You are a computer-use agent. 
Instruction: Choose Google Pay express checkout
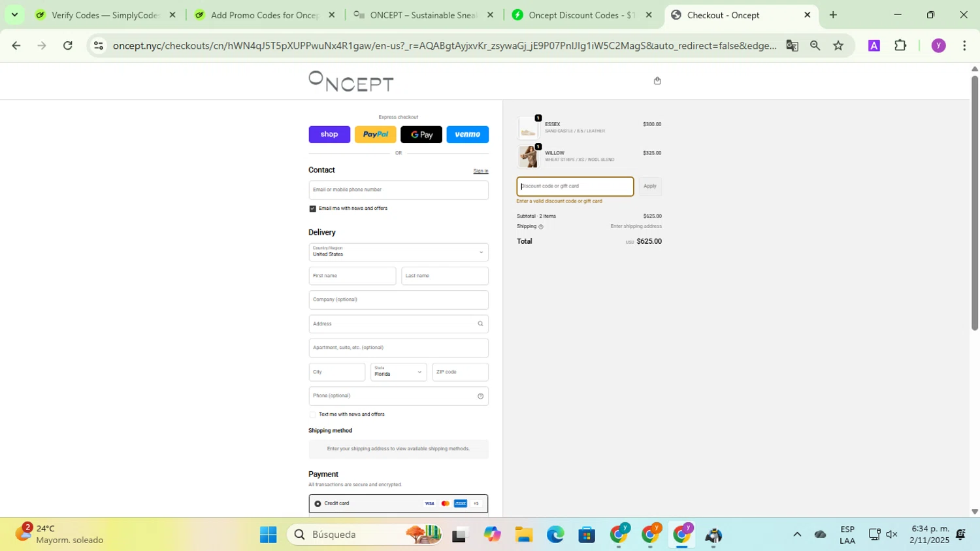coord(421,135)
